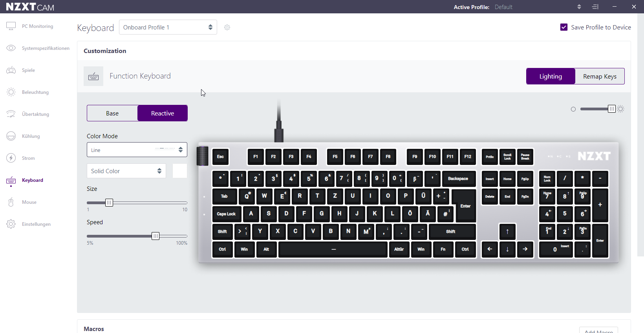Select the right Shift key
Viewport: 644px width, 333px height.
(452, 232)
